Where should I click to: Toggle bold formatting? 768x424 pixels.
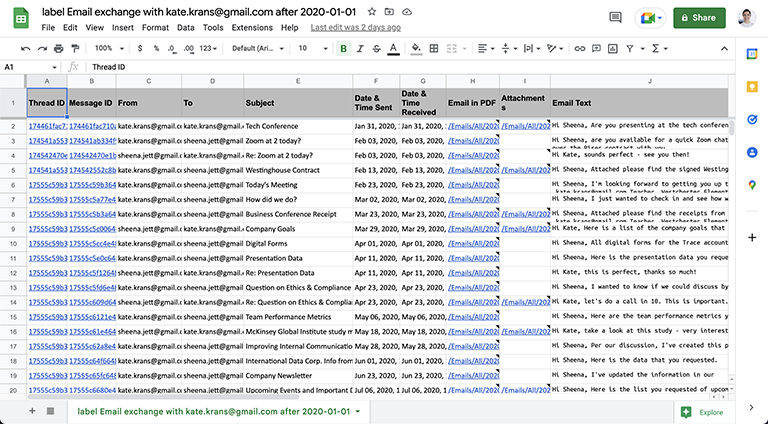tap(343, 48)
